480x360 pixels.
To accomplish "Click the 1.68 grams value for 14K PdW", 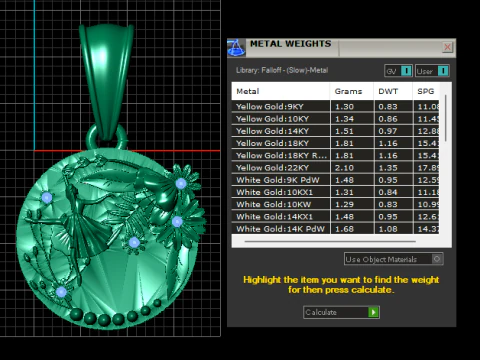I will tap(344, 229).
